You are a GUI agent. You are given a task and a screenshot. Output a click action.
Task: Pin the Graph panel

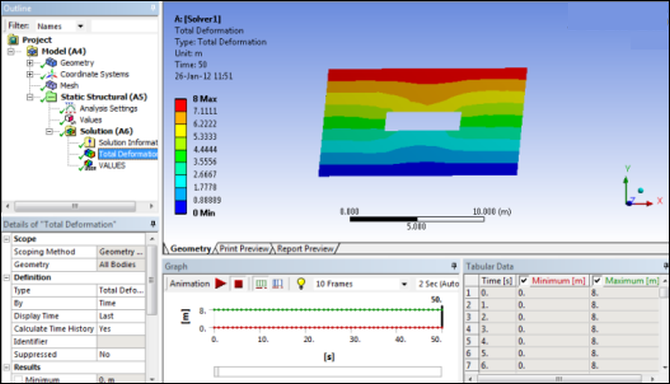click(x=454, y=266)
